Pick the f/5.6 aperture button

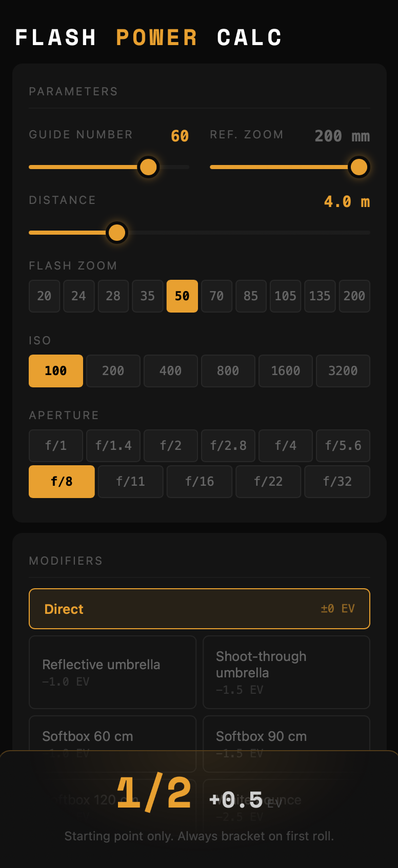tap(343, 446)
